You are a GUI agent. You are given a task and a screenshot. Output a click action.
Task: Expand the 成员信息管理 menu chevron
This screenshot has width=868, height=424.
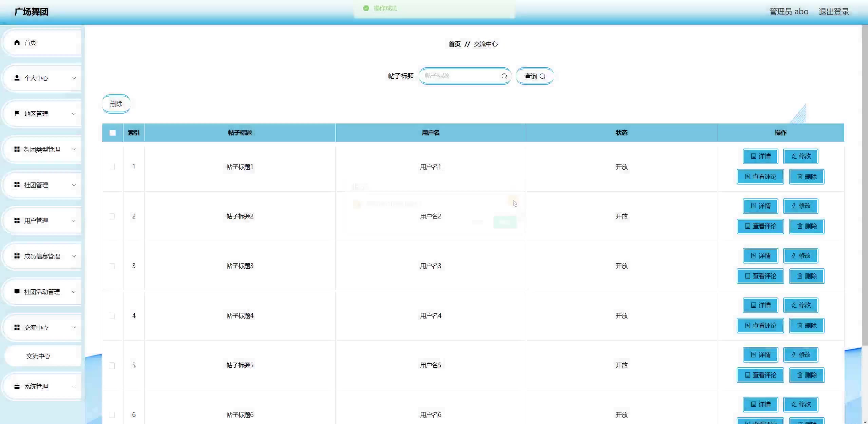[x=74, y=256]
